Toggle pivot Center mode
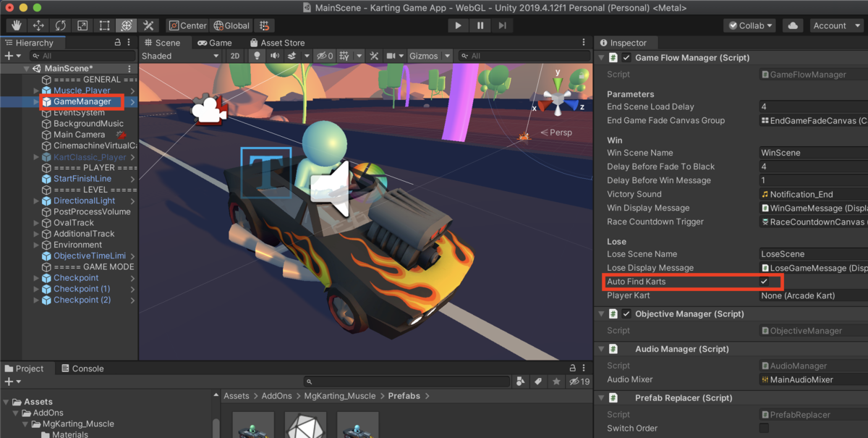Viewport: 868px width, 438px height. (x=187, y=25)
